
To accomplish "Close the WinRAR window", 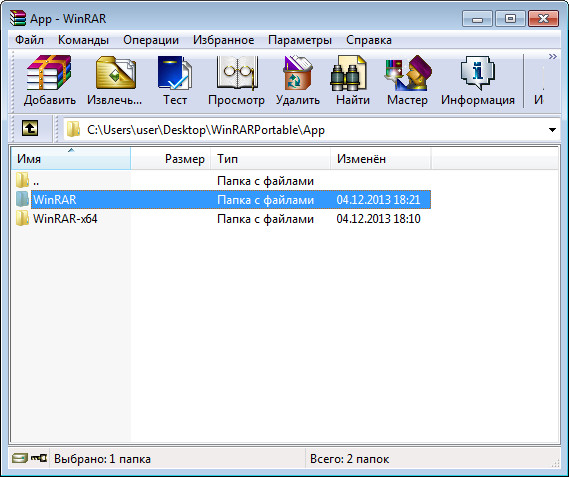I will 543,19.
